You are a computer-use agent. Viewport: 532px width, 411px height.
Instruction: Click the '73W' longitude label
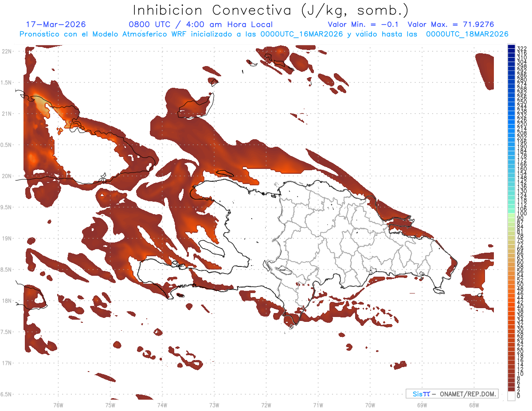tap(214, 404)
